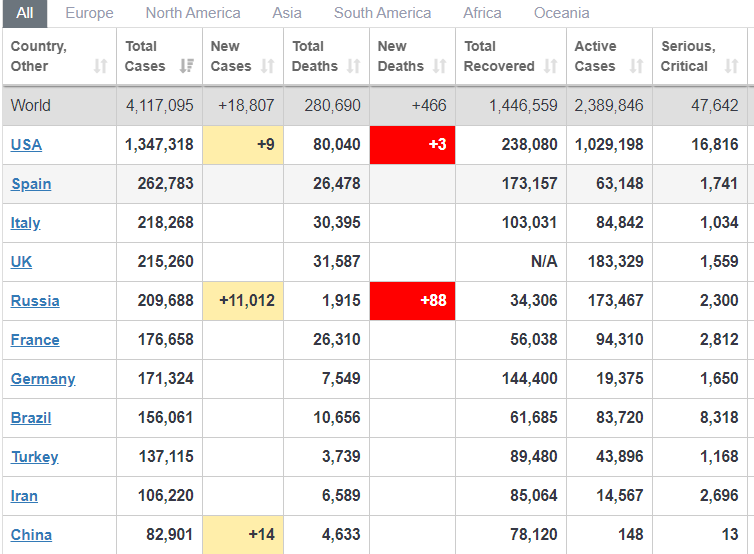Click Total Recovered sort arrows
The width and height of the screenshot is (754, 554).
pyautogui.click(x=550, y=66)
